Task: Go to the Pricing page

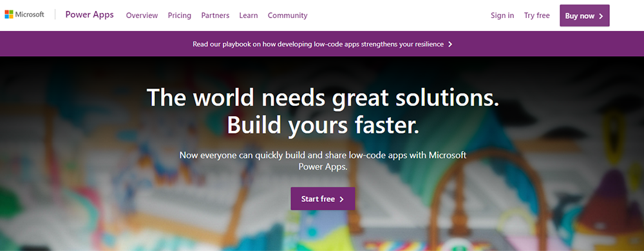Action: [180, 15]
